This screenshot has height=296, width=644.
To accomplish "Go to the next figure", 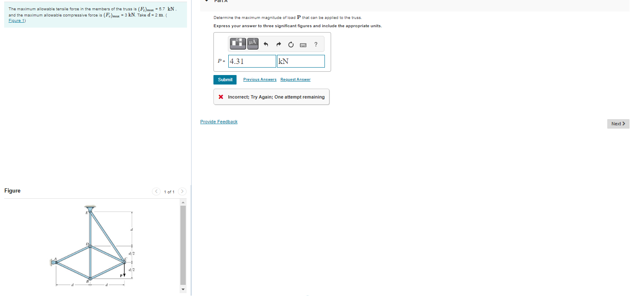I will click(x=182, y=191).
